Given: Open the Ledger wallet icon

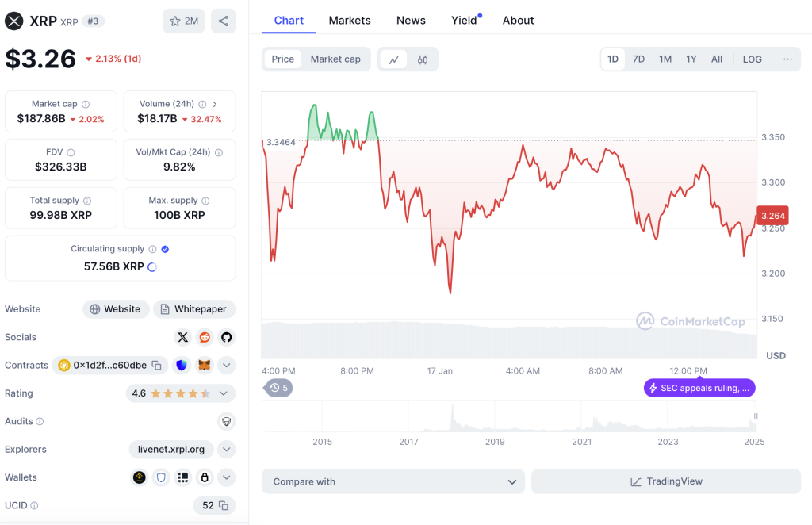Looking at the screenshot, I should [x=183, y=477].
